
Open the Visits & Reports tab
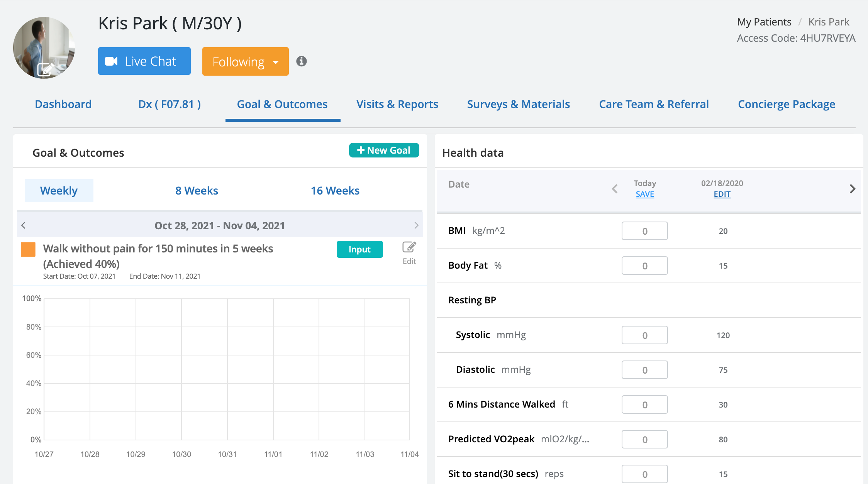click(397, 104)
